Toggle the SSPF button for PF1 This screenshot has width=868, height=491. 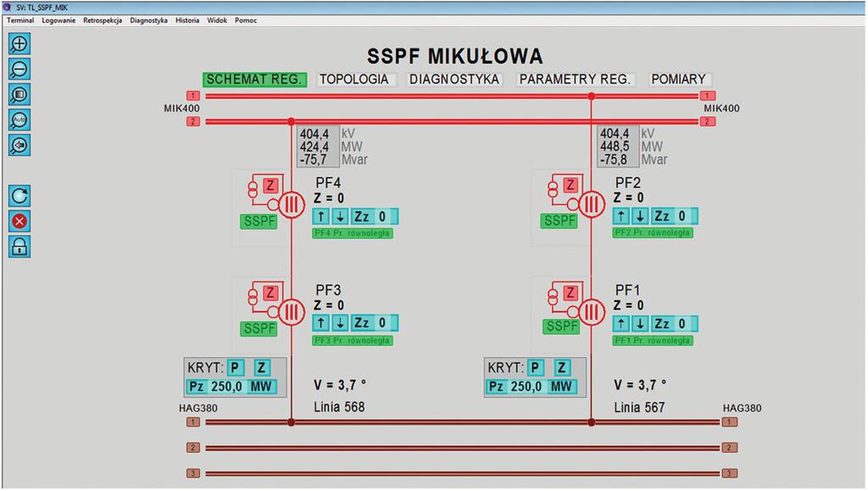(x=561, y=326)
